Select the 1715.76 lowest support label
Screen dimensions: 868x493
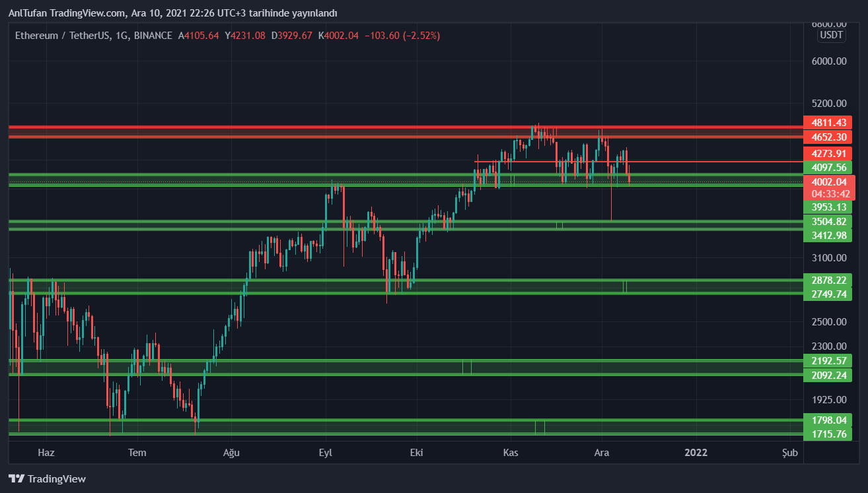828,434
